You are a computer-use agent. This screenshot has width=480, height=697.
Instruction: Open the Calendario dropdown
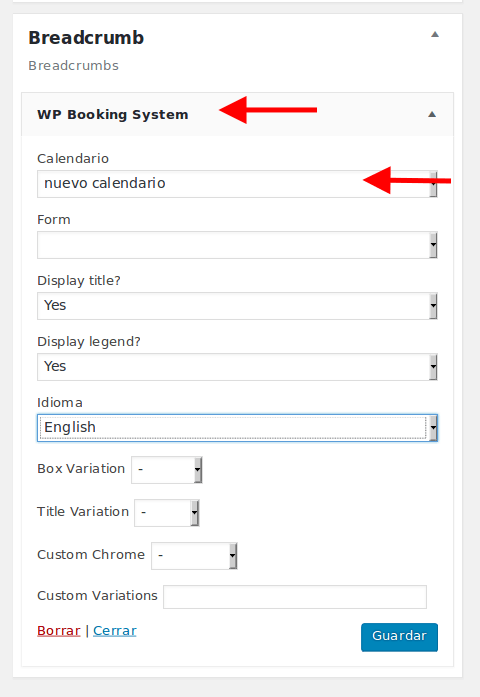237,184
